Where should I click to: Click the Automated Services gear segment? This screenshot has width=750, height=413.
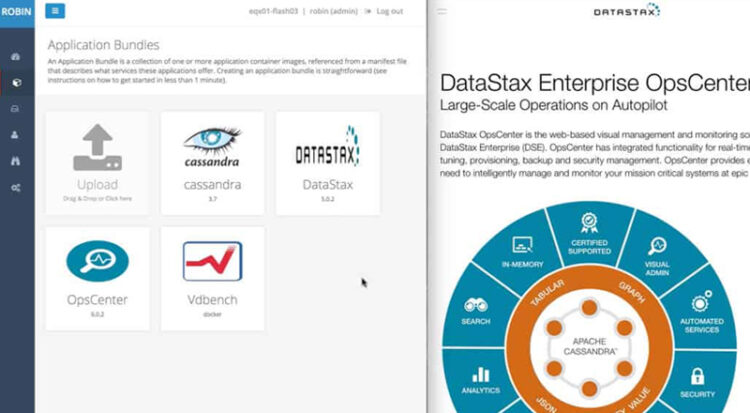point(701,313)
